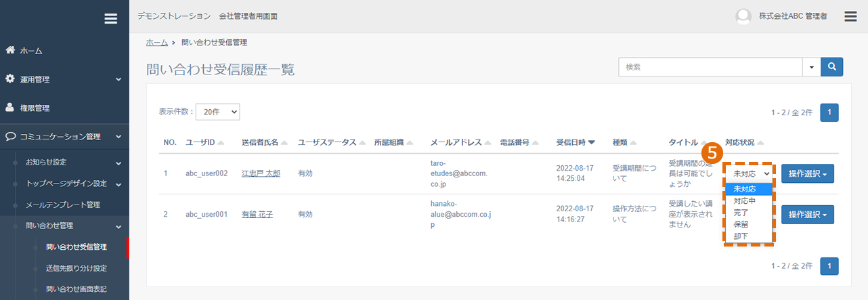Open 操作選択 for the 江忠戸 太郎 row
This screenshot has height=300, width=868.
808,173
